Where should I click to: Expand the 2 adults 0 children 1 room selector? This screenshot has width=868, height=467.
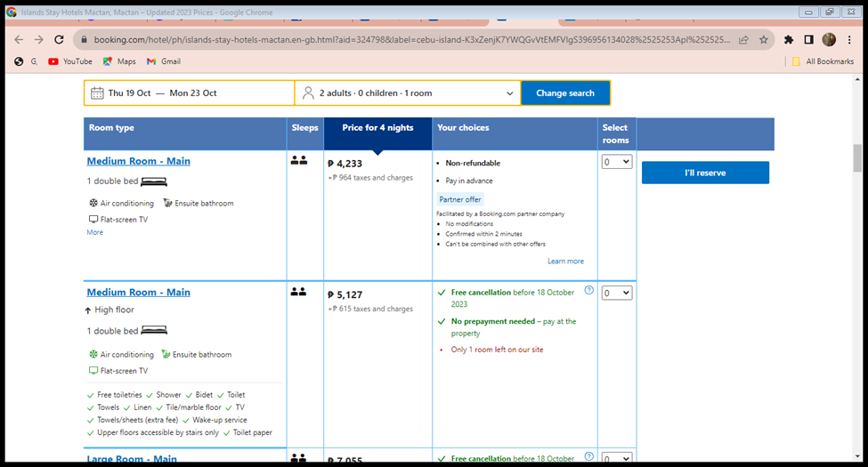tap(408, 93)
